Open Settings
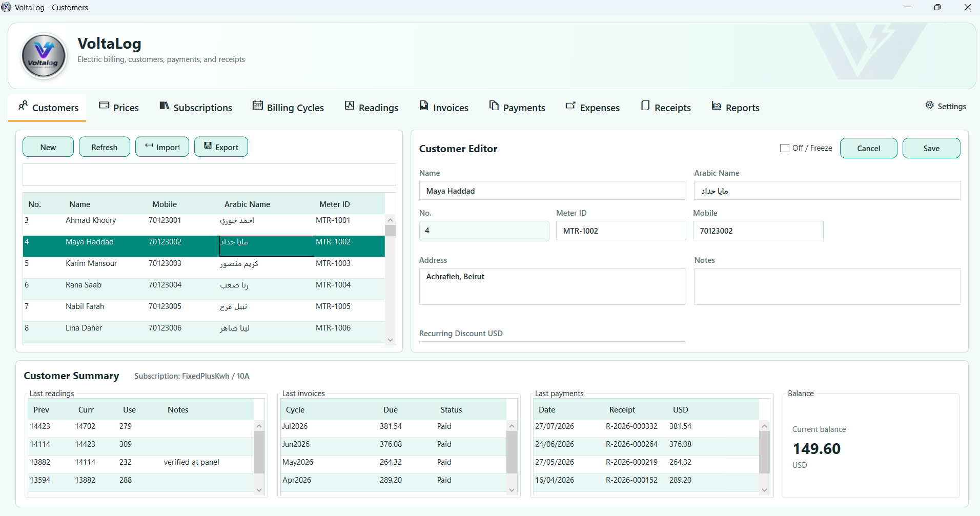Image resolution: width=980 pixels, height=516 pixels. [x=946, y=106]
